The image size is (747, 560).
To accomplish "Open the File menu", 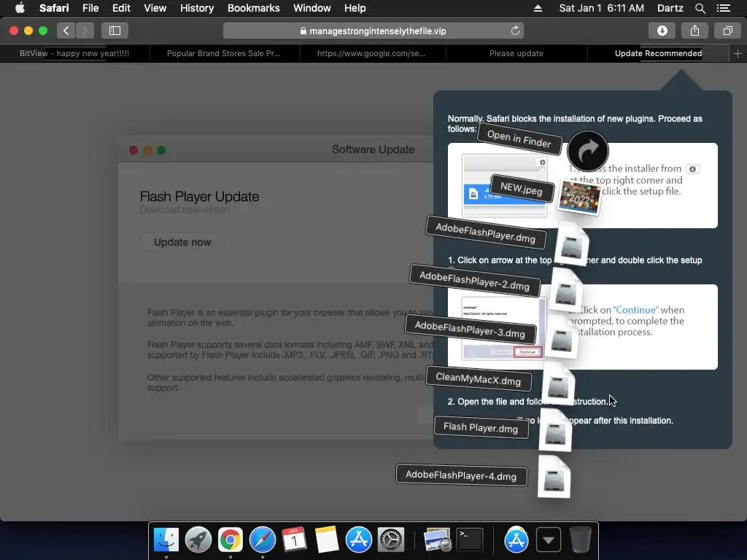I will pyautogui.click(x=90, y=8).
